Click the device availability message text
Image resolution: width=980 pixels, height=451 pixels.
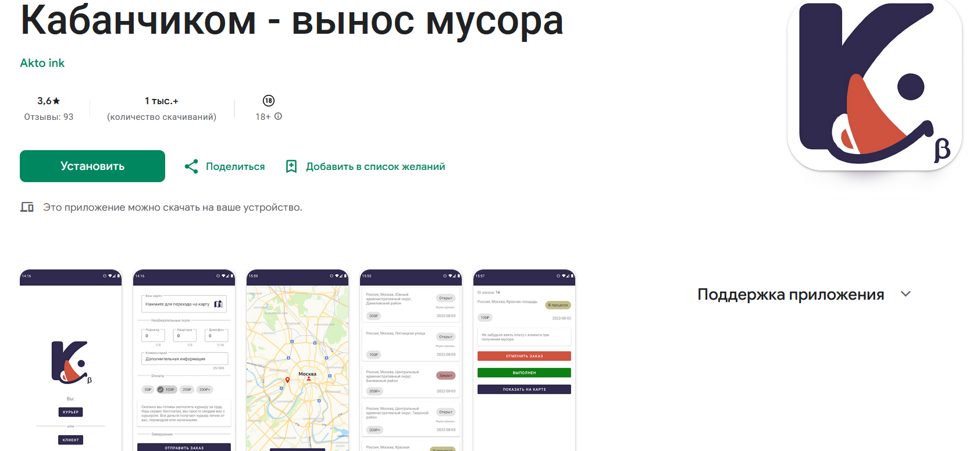[x=173, y=207]
